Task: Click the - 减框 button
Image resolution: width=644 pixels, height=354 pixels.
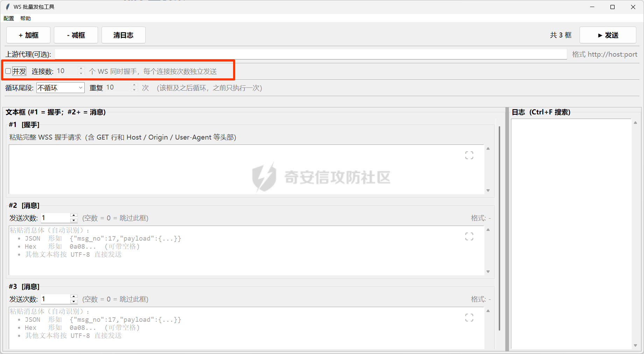Action: [76, 35]
